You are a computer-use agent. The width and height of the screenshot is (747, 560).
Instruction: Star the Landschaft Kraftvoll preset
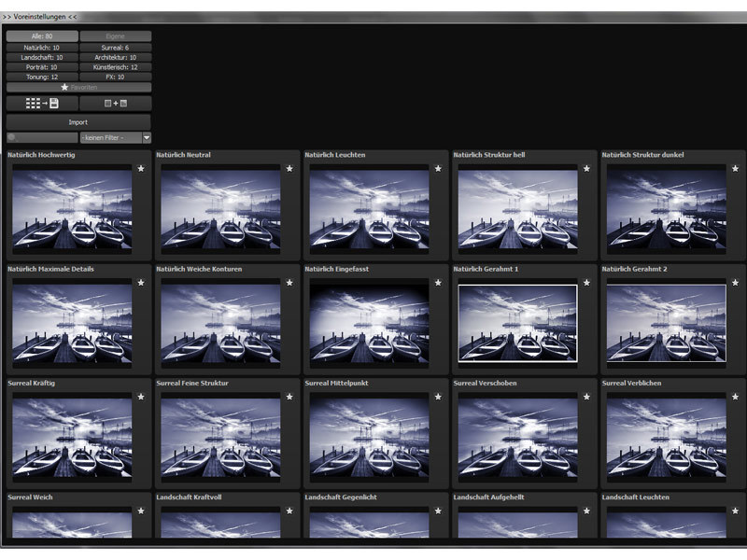[289, 511]
